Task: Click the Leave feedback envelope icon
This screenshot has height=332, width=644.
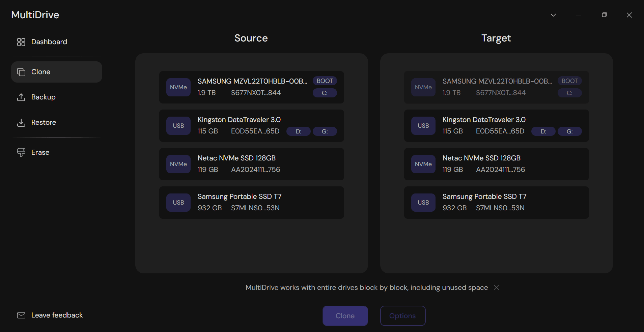Action: [21, 315]
